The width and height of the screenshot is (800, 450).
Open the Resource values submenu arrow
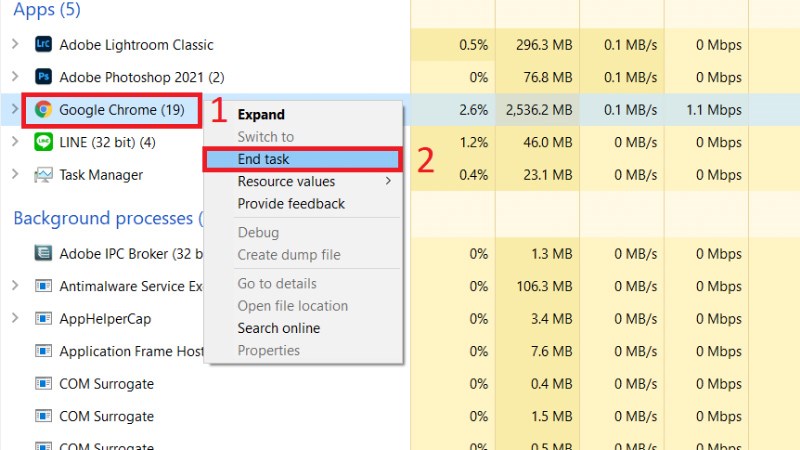388,181
